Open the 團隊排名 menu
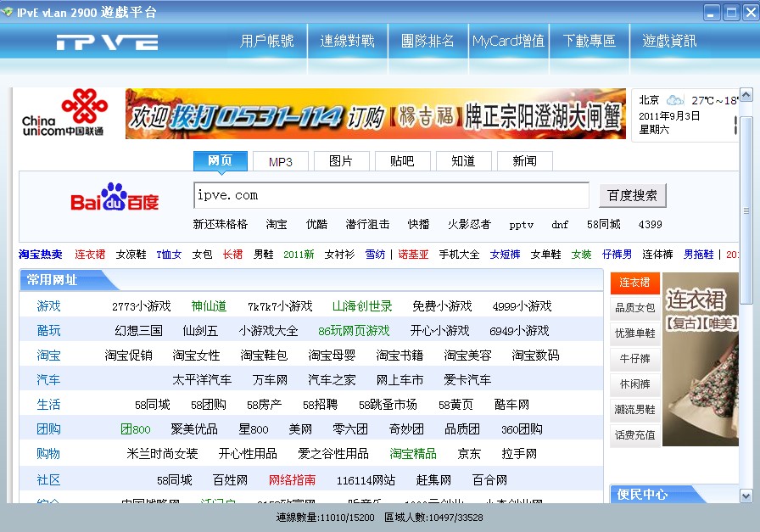Screen dimensions: 760x532 tap(428, 41)
